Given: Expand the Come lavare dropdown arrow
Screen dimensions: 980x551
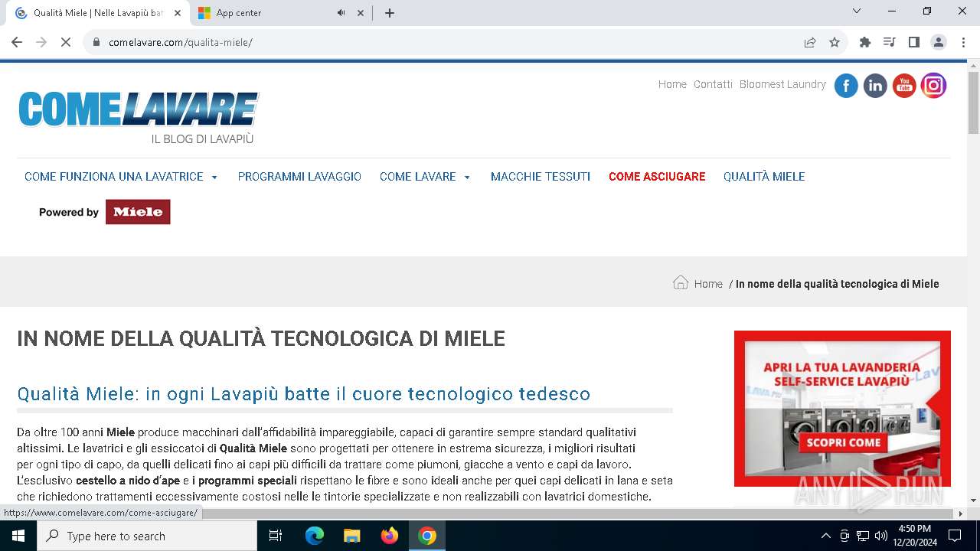Looking at the screenshot, I should tap(467, 177).
